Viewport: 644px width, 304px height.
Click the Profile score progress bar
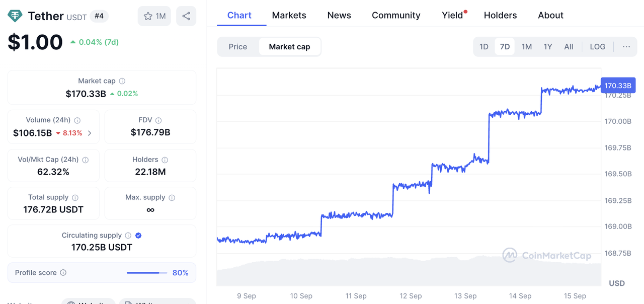tap(147, 273)
